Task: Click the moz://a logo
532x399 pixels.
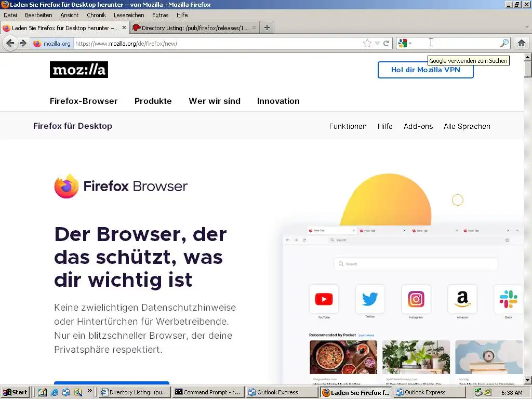Action: [79, 70]
